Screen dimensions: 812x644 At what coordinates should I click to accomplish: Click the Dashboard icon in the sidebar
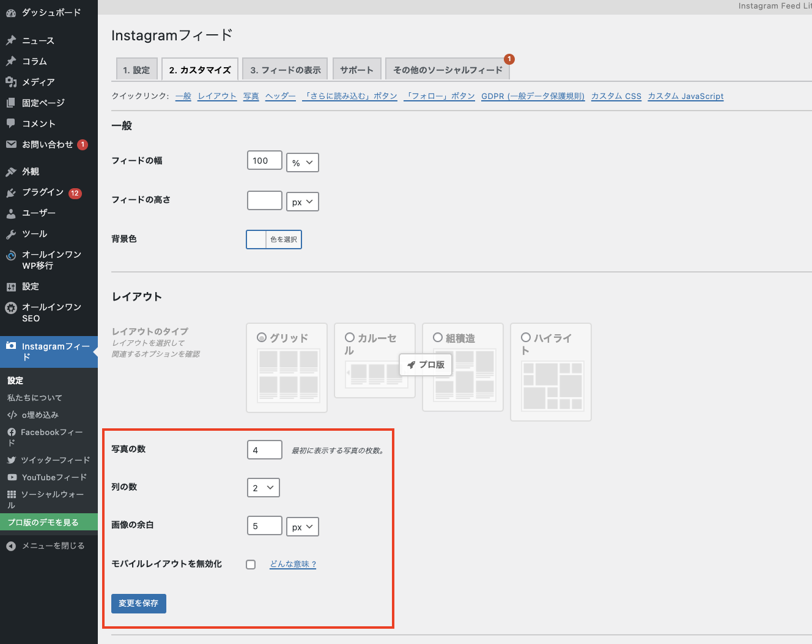(x=11, y=13)
